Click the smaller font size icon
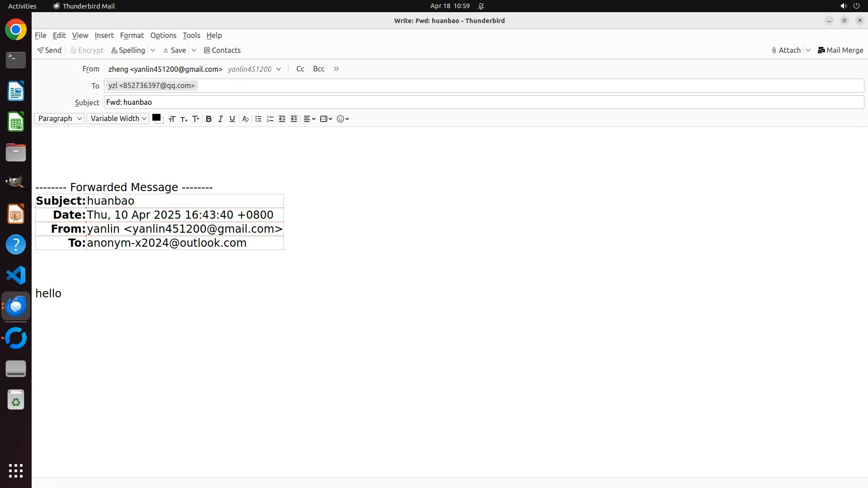This screenshot has height=488, width=868. click(184, 119)
